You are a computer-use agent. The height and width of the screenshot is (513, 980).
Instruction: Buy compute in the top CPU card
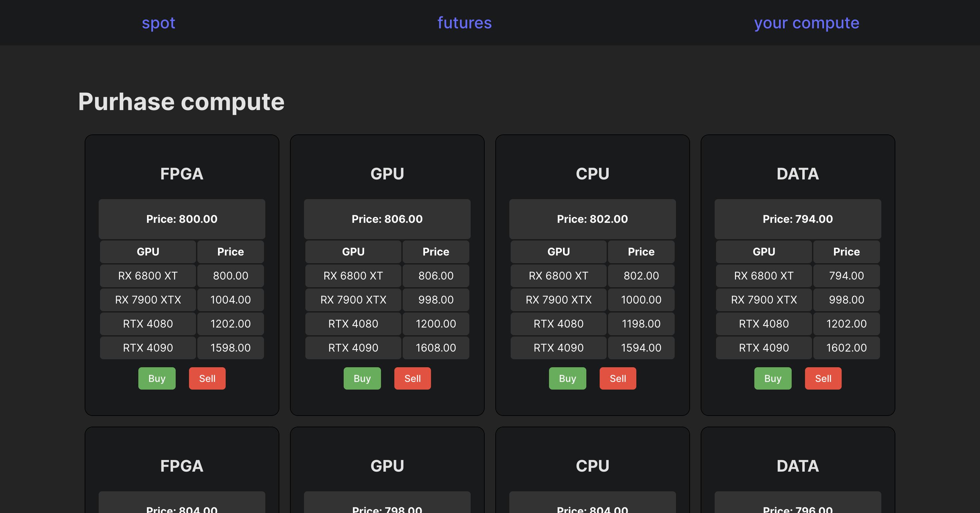(x=567, y=378)
